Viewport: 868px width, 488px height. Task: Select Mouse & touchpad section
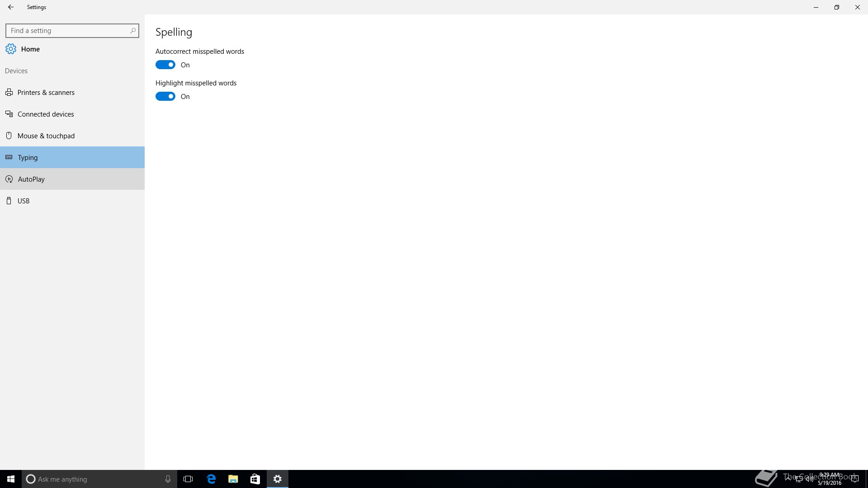click(x=46, y=136)
